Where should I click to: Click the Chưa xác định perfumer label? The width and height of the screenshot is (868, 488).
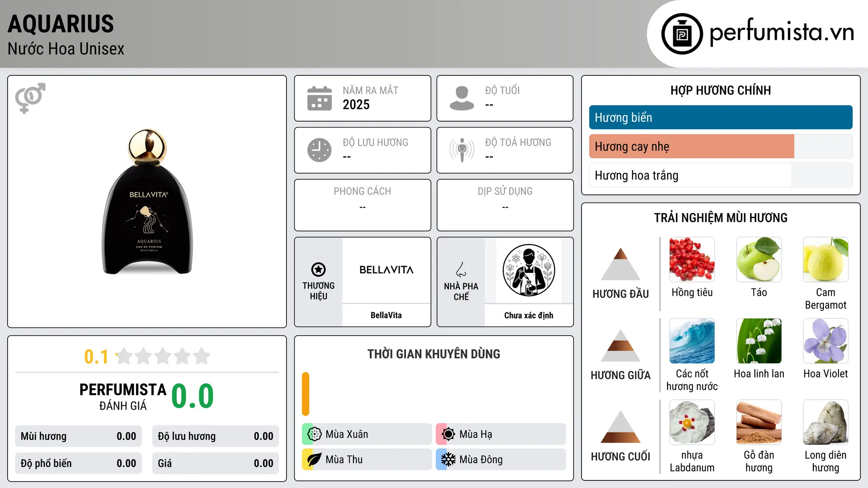[x=529, y=315]
